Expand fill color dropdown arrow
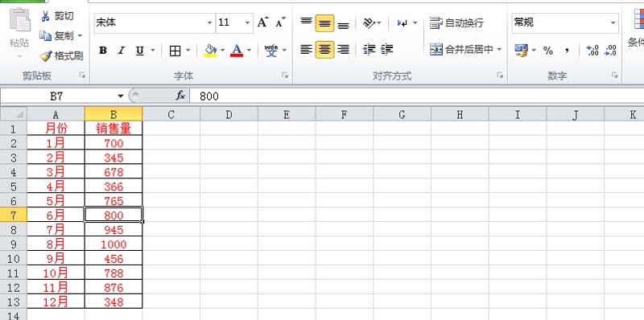This screenshot has height=320, width=644. point(223,51)
